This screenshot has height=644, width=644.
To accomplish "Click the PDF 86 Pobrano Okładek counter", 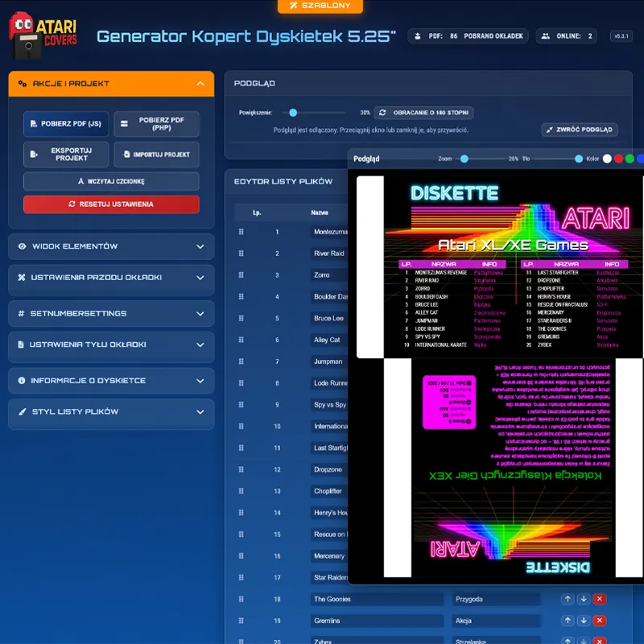I will (469, 36).
